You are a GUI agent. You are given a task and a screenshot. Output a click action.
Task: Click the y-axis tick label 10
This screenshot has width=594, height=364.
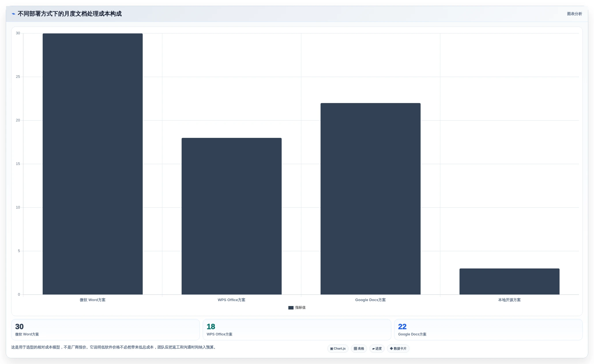click(x=18, y=207)
